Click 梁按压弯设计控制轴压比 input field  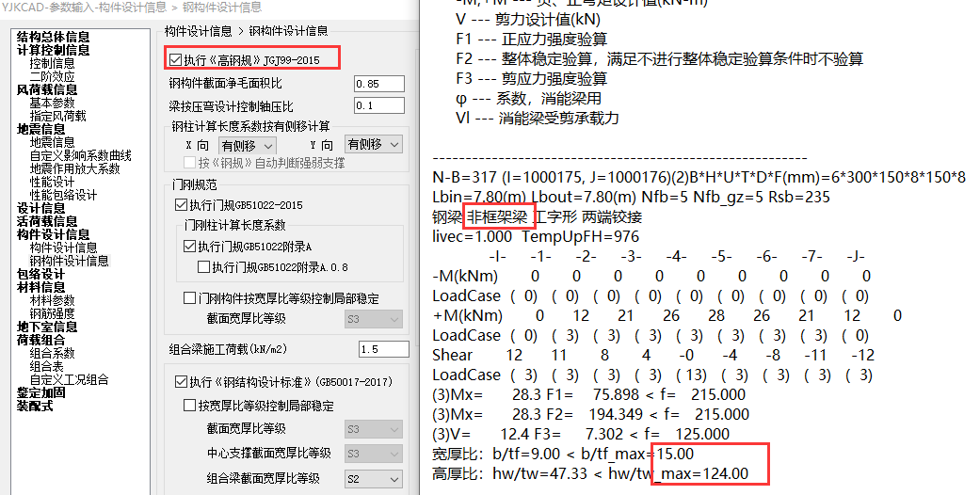click(x=379, y=105)
